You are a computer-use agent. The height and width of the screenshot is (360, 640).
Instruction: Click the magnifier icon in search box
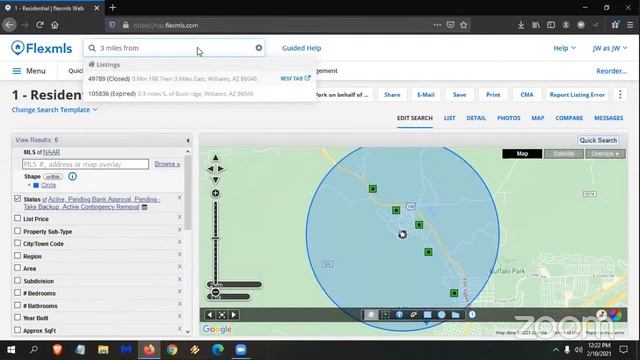point(92,48)
